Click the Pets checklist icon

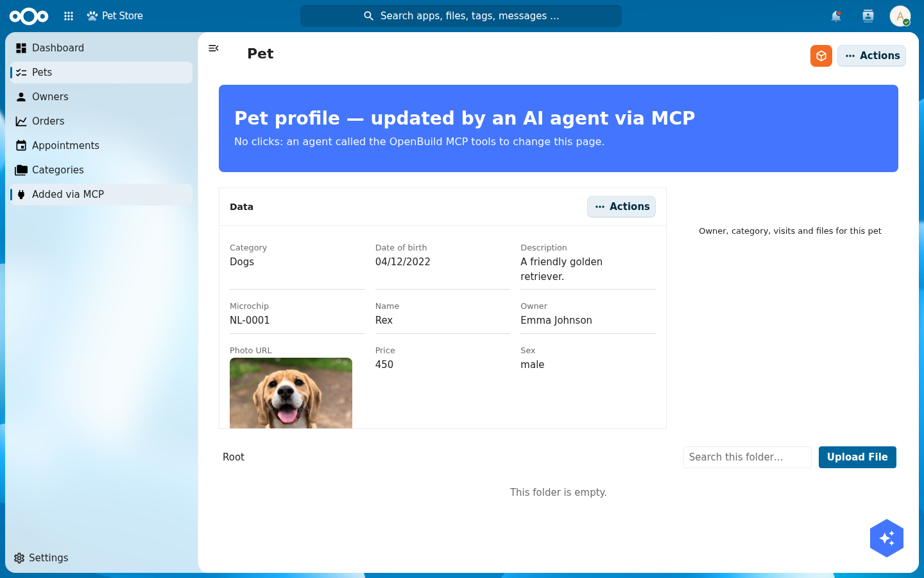pos(21,73)
